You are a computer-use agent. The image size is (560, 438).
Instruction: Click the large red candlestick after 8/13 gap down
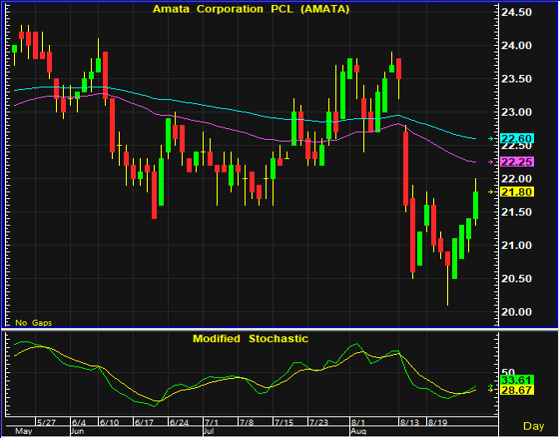tap(406, 169)
